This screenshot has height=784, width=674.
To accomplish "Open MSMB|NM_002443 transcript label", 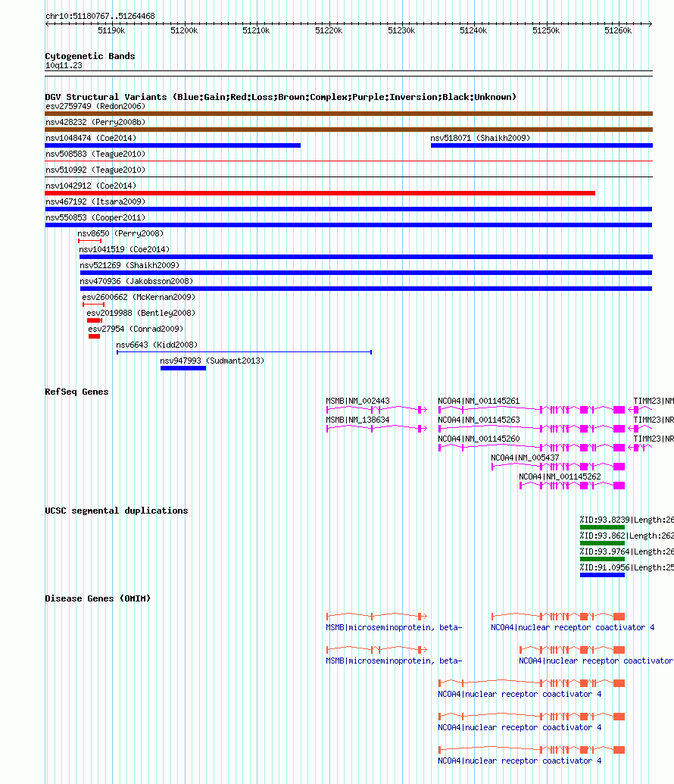I will 357,401.
